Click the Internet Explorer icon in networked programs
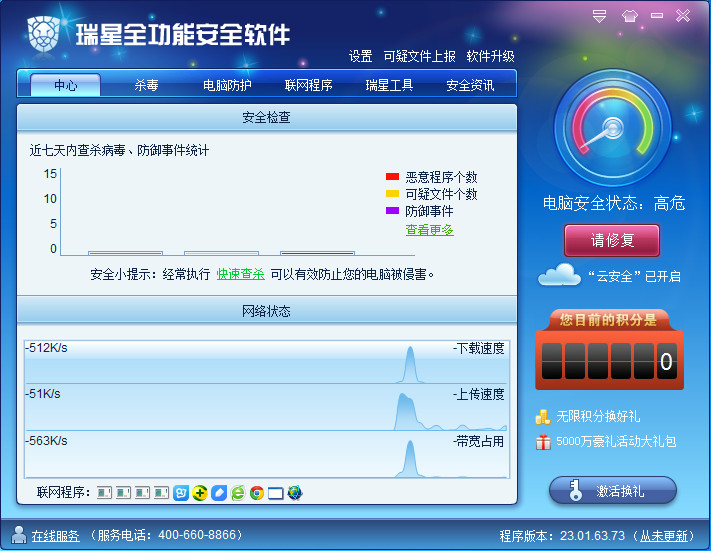The width and height of the screenshot is (711, 551). click(x=238, y=493)
